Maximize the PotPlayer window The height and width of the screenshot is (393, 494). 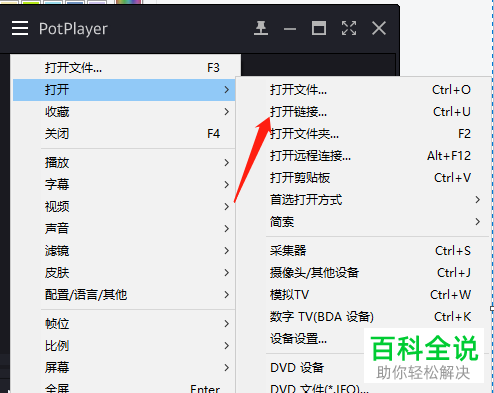319,28
